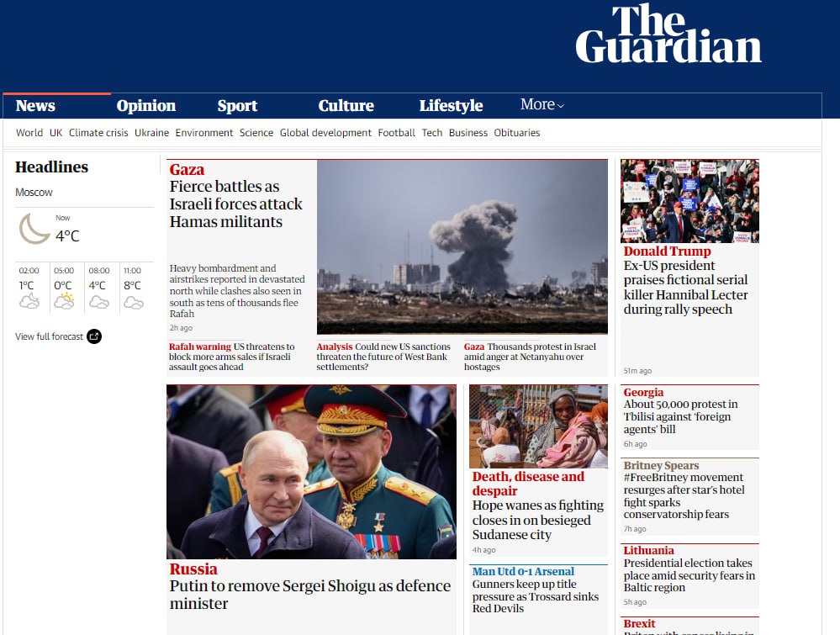The height and width of the screenshot is (635, 840).
Task: Switch to the Sport section
Action: tap(237, 106)
